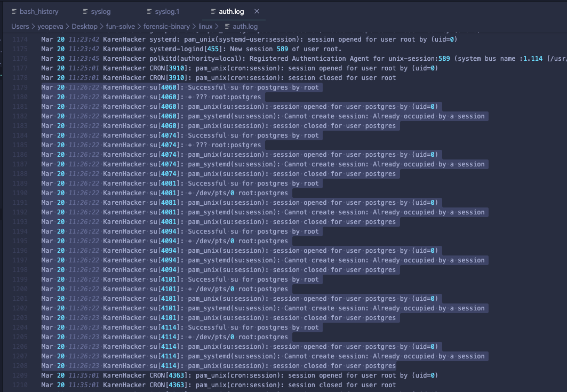Click timestamp 11:26:23 on line 1203

[84, 317]
